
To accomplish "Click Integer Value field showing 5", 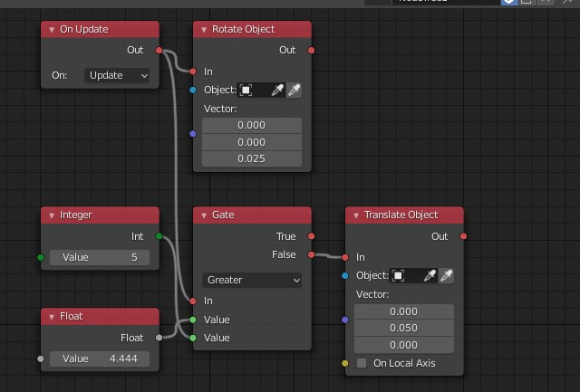I will click(100, 257).
